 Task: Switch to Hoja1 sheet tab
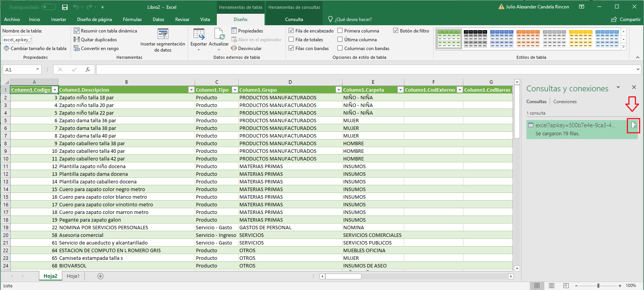click(73, 276)
